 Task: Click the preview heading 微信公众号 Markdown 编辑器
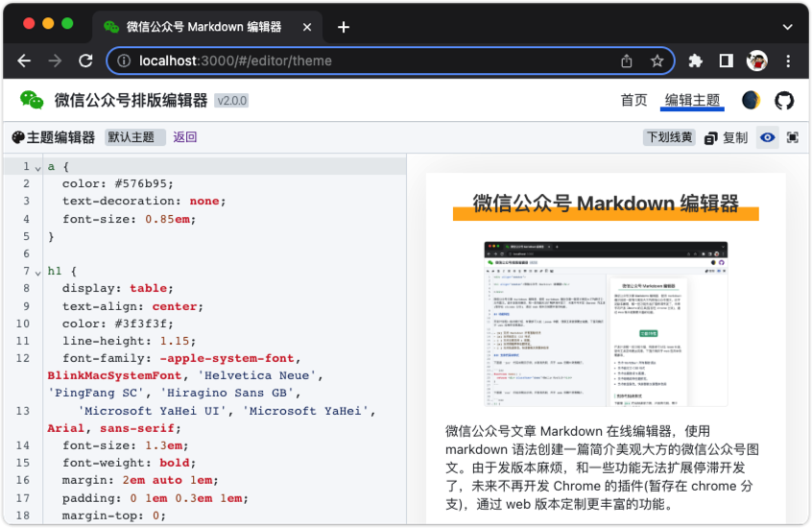[606, 204]
